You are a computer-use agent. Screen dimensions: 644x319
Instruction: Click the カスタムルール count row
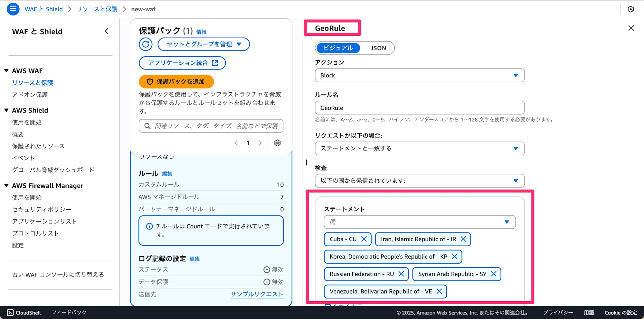(x=211, y=185)
